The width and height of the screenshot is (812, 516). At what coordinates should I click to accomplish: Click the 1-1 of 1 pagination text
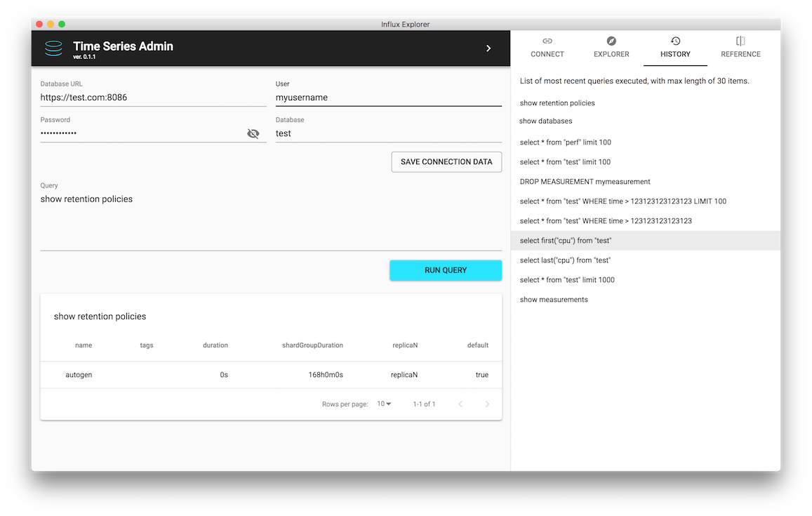(424, 404)
